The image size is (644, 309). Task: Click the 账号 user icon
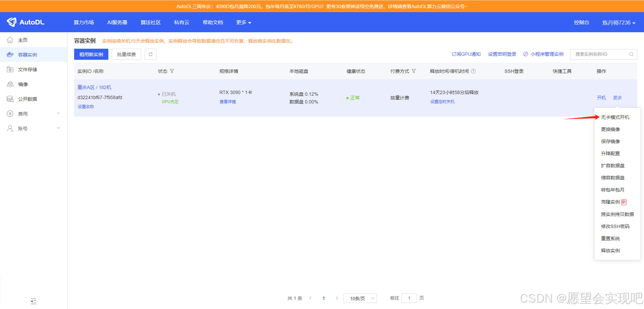point(10,129)
